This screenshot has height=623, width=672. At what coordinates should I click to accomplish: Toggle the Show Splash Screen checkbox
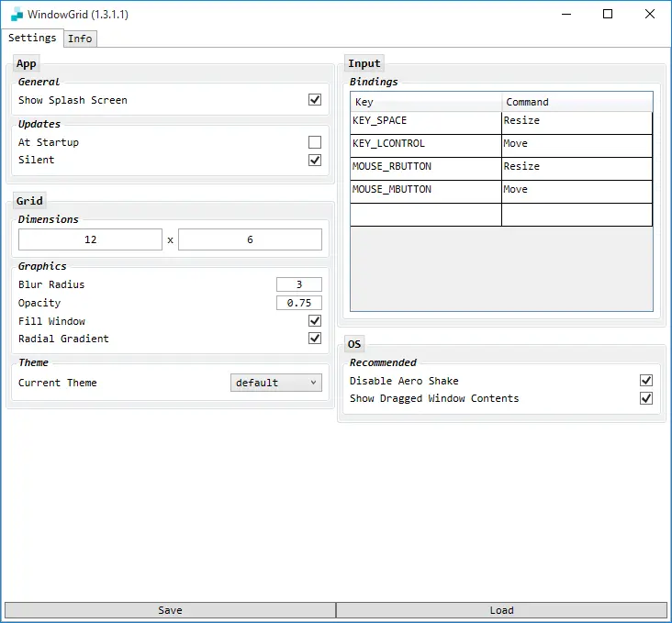click(315, 100)
